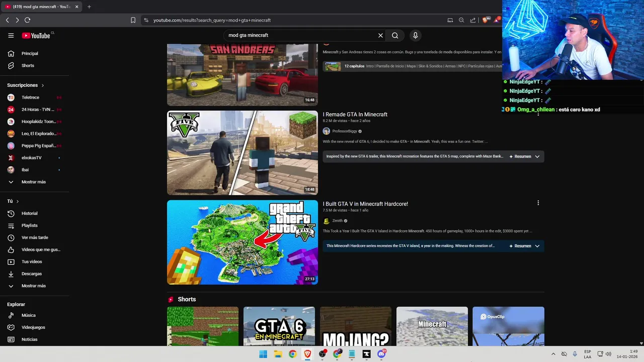Viewport: 644px width, 362px height.
Task: Go back with the browser back arrow
Action: click(7, 20)
